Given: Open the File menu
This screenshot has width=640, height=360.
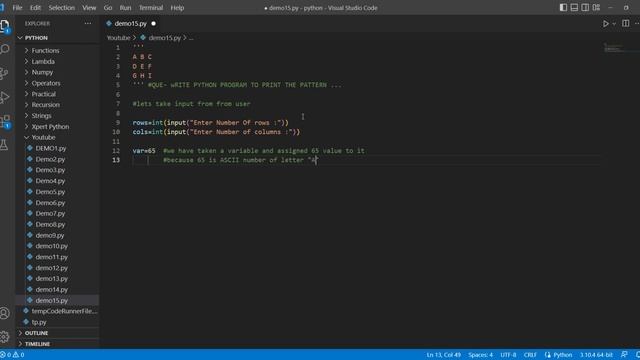Looking at the screenshot, I should (x=17, y=8).
